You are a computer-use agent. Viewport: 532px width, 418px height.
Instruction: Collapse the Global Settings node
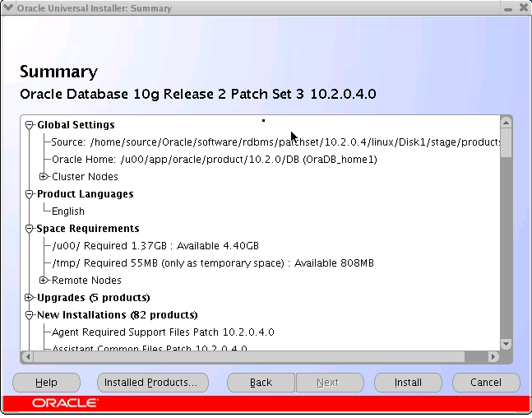pos(29,125)
